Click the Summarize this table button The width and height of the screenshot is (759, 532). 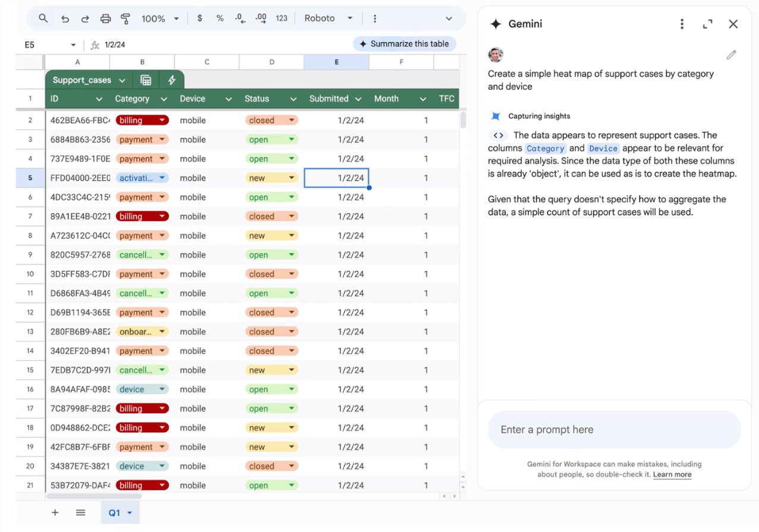[404, 43]
